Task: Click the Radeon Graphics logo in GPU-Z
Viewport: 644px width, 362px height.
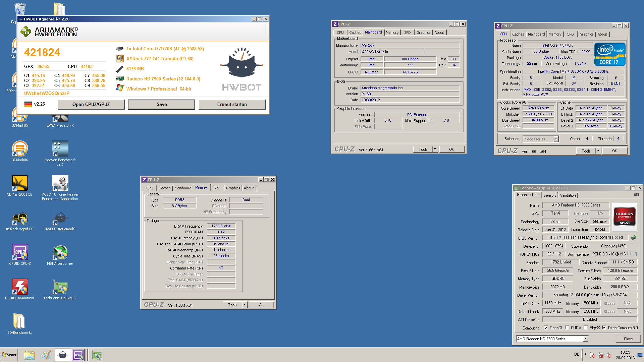Action: (x=624, y=218)
